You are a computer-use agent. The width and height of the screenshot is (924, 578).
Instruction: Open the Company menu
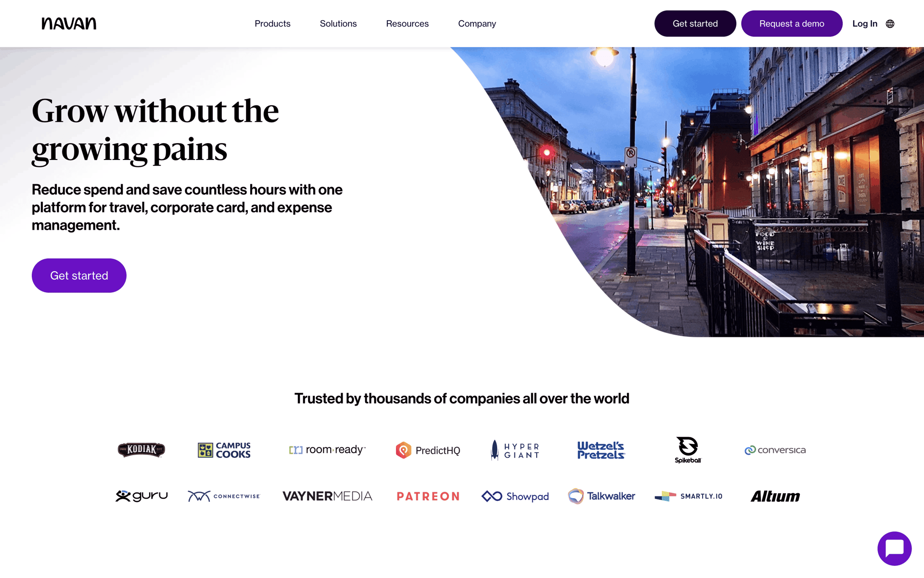477,24
